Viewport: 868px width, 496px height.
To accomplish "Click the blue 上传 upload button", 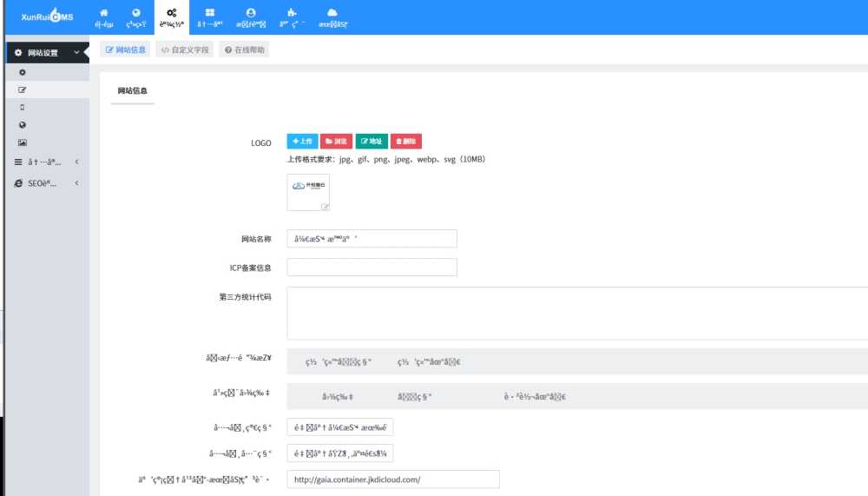I will pyautogui.click(x=302, y=142).
